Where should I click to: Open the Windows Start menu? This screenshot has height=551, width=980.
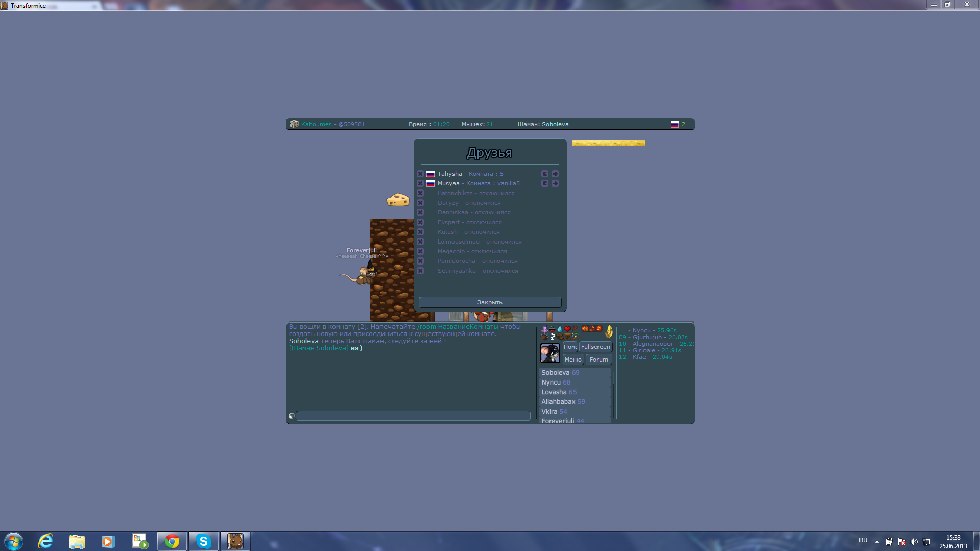(14, 541)
